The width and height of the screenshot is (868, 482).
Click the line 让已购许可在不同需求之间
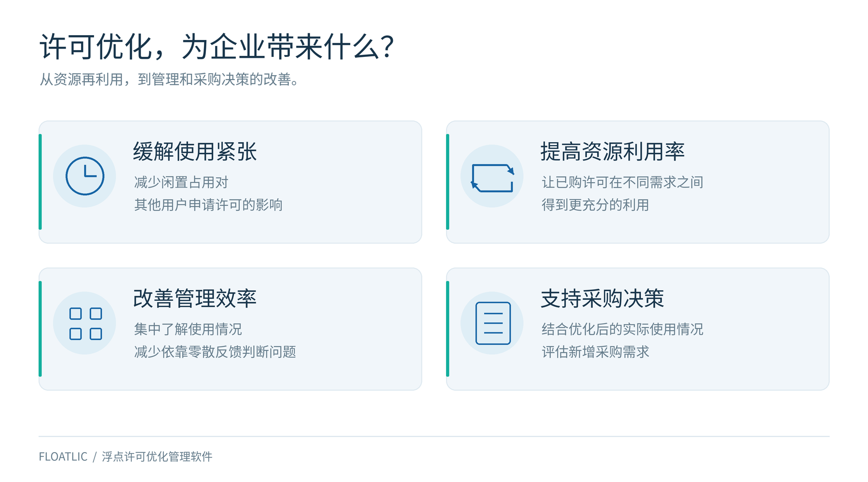pos(622,182)
